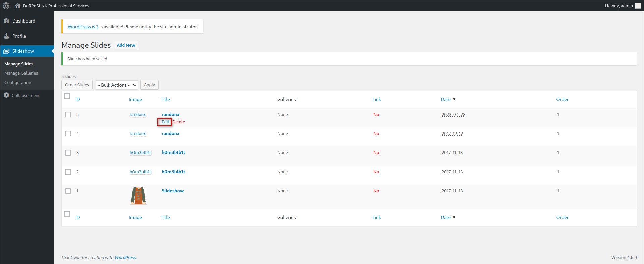Sort by footer Title column
Viewport: 644px width, 264px height.
coord(165,217)
